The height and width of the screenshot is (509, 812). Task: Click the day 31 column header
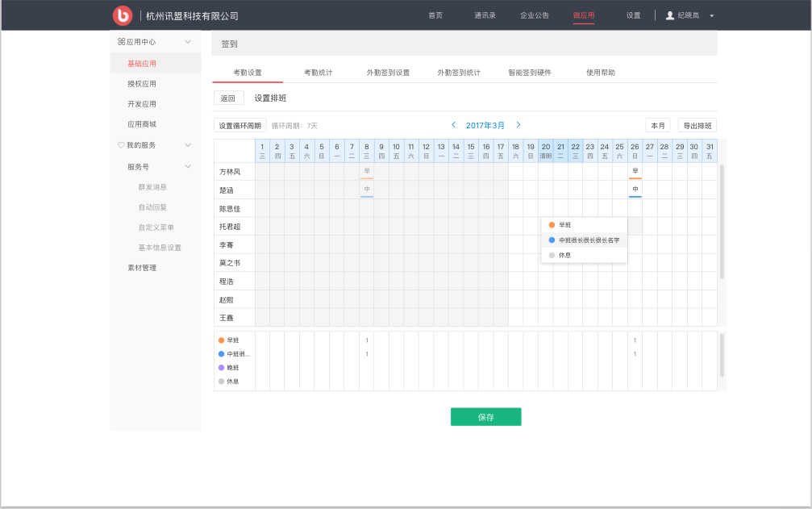pyautogui.click(x=710, y=151)
